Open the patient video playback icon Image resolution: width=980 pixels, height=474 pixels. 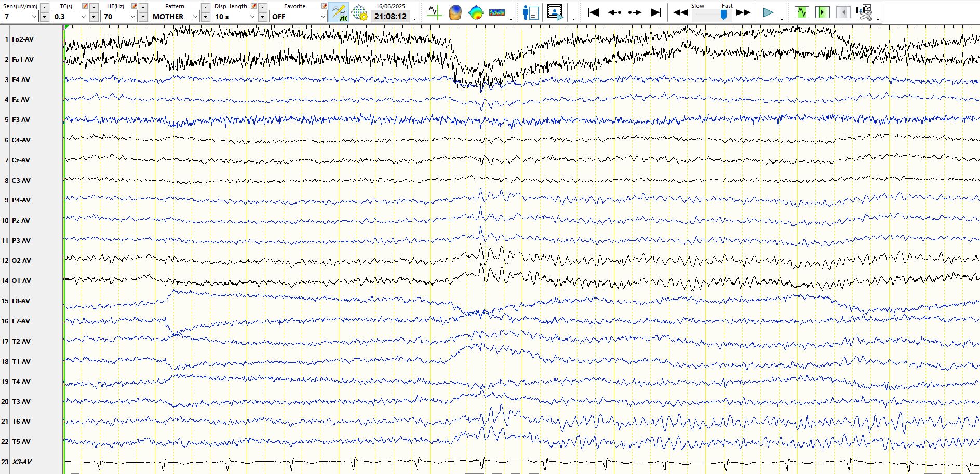555,12
